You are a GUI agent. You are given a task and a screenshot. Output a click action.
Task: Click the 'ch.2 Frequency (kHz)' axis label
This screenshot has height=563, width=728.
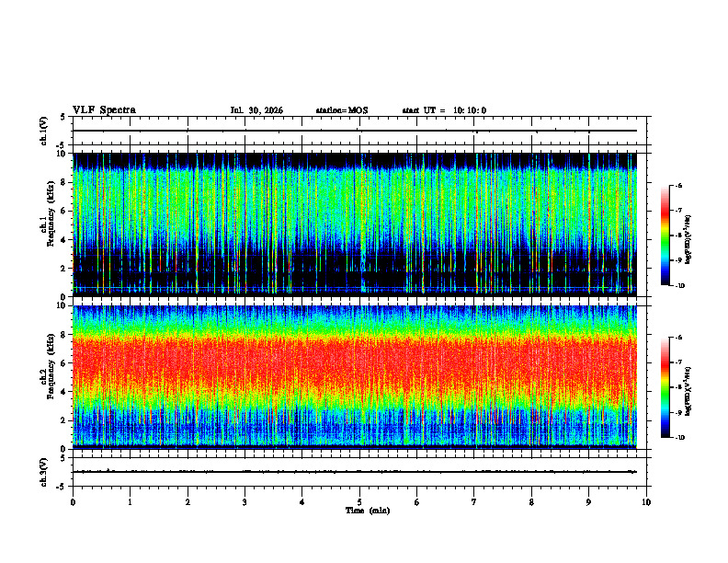tap(48, 365)
